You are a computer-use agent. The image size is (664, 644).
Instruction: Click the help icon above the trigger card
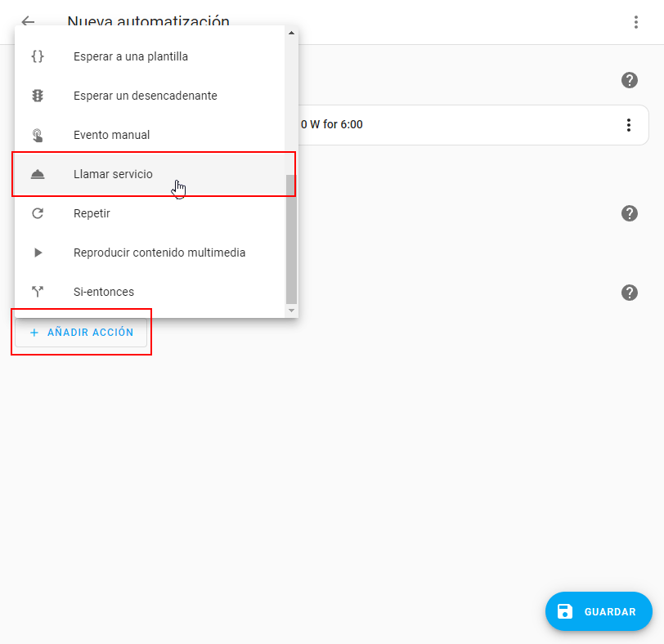point(629,80)
